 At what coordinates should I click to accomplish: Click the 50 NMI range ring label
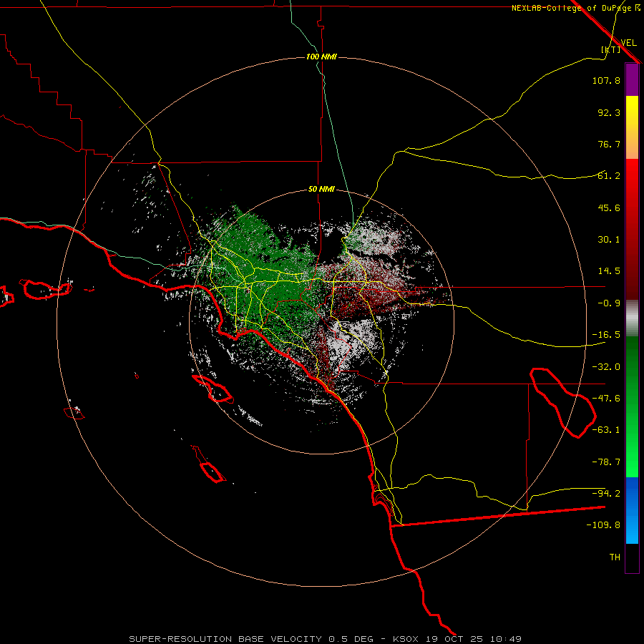tap(321, 190)
